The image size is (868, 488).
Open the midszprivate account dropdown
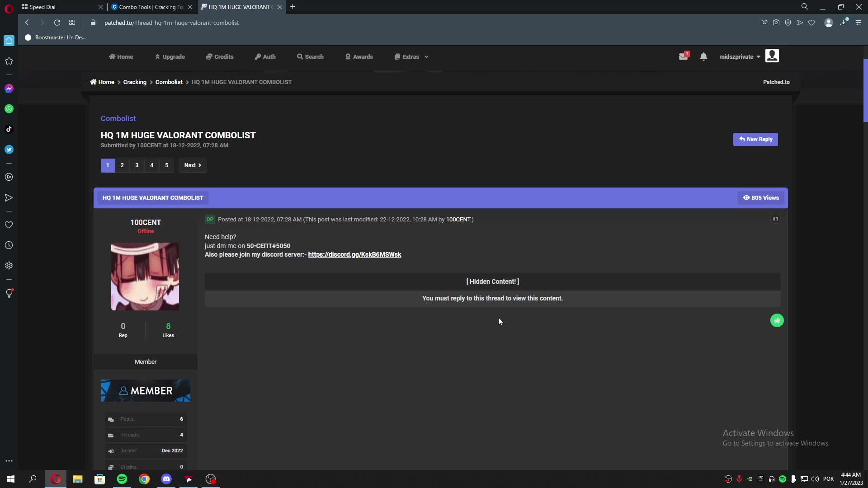739,56
